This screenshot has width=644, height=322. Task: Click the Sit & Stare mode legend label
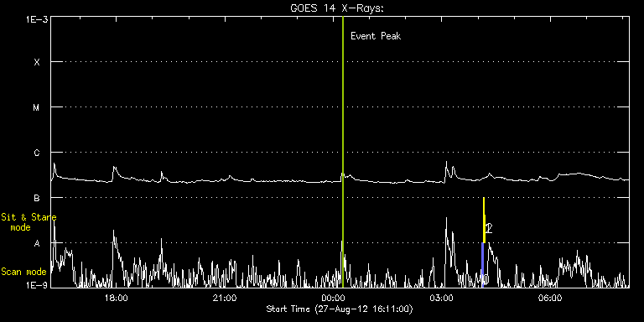tap(29, 221)
